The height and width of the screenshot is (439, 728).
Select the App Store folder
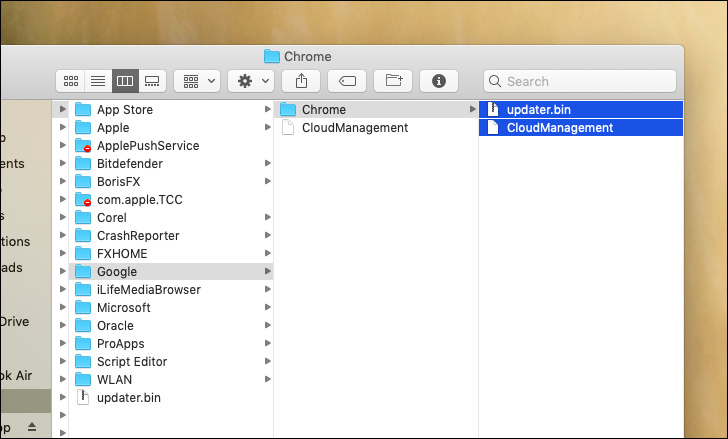(x=171, y=110)
